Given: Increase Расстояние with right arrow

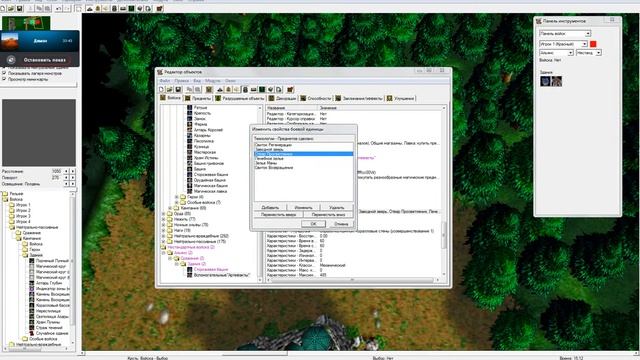Looking at the screenshot, I should [73, 171].
